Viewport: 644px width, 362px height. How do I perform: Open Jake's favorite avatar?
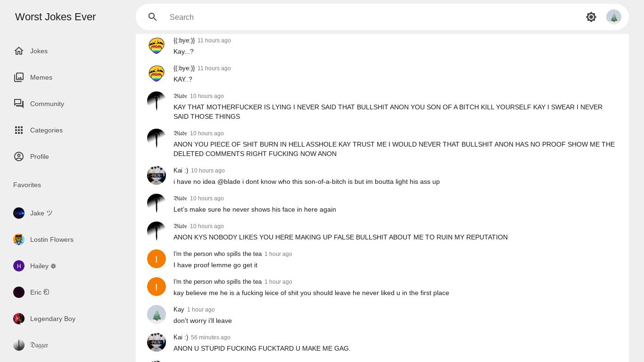pos(19,213)
